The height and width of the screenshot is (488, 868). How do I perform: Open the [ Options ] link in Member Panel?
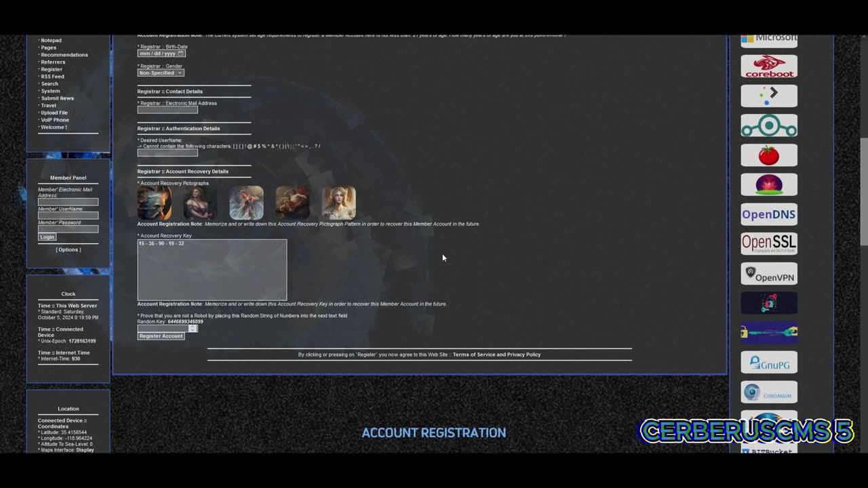click(68, 249)
